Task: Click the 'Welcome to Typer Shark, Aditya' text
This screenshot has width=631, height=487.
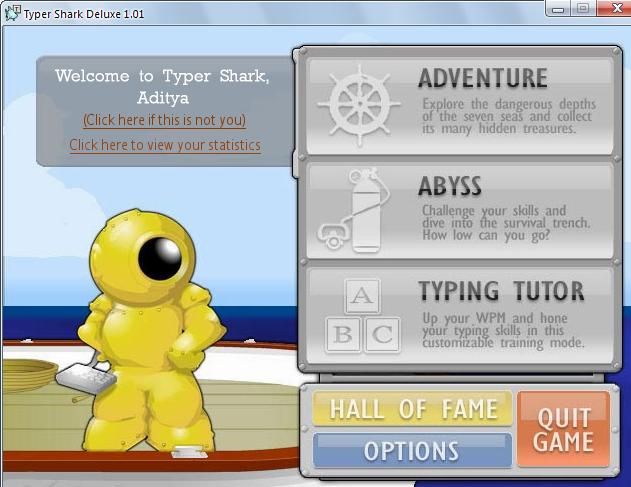Action: 163,87
